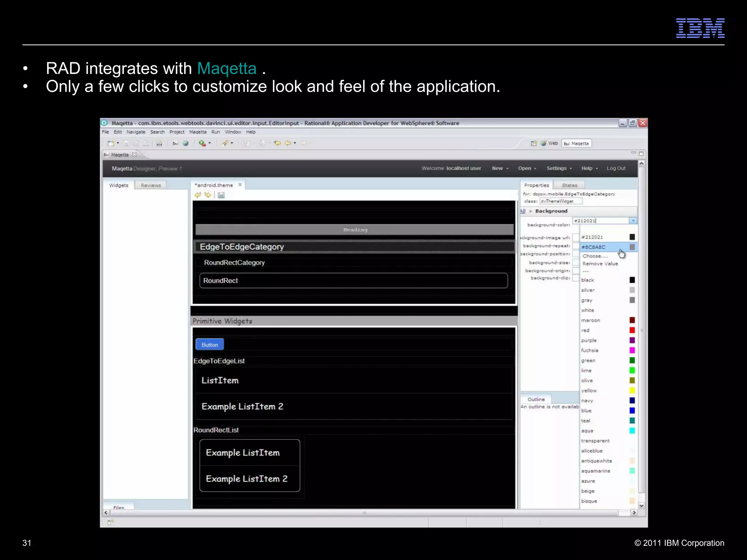Screen dimensions: 747x560
Task: Minimize the editor area view
Action: coord(633,153)
